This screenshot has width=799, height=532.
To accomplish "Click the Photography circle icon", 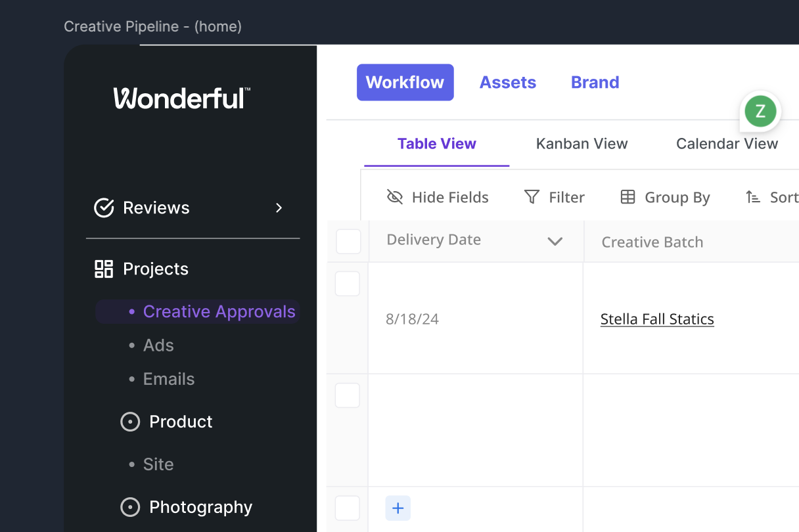I will point(130,507).
